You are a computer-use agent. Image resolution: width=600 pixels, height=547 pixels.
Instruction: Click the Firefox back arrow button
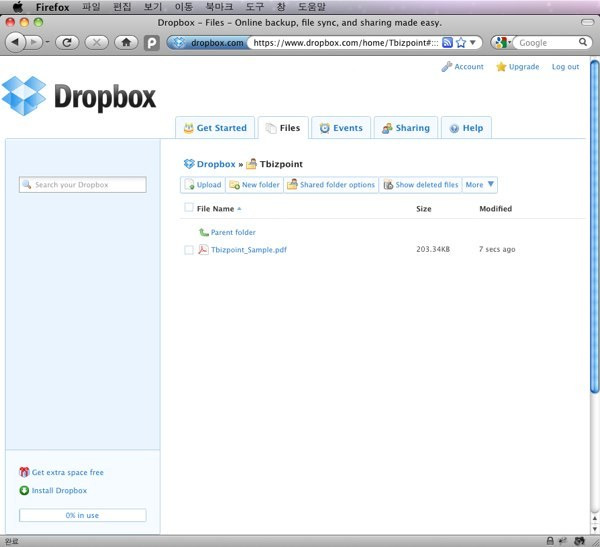16,42
